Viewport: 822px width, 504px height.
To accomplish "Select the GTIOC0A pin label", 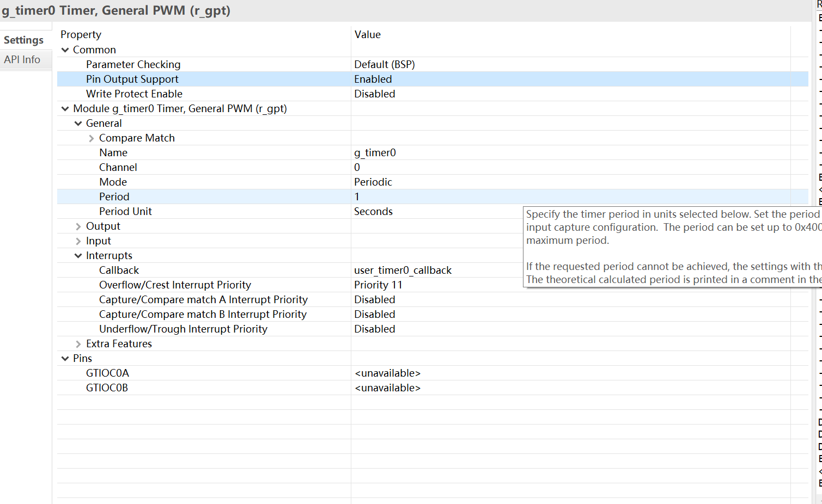I will [107, 373].
